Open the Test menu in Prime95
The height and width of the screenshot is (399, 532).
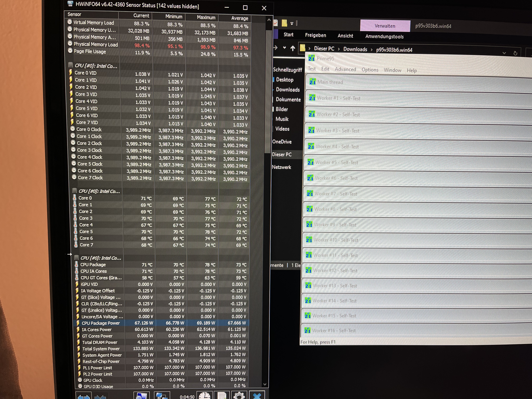point(312,68)
